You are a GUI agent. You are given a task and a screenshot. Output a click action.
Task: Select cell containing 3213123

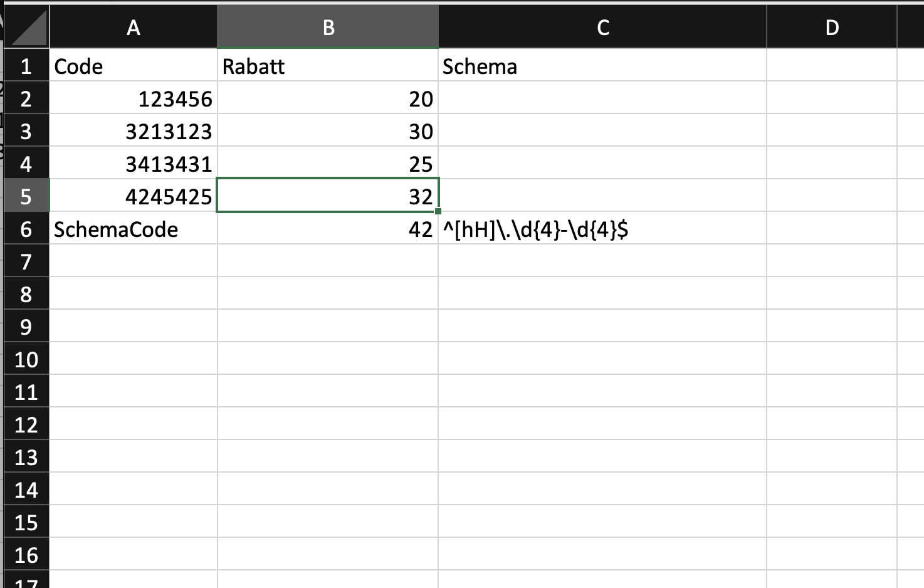pos(133,132)
